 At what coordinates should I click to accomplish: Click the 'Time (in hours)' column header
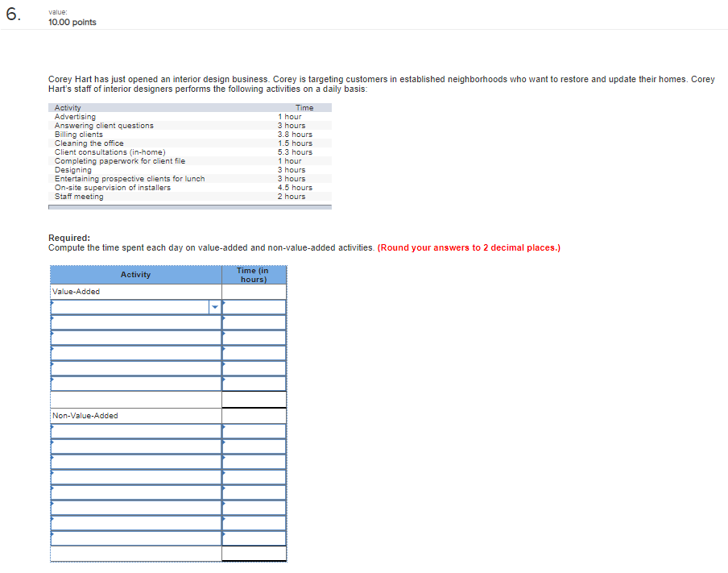pyautogui.click(x=253, y=275)
